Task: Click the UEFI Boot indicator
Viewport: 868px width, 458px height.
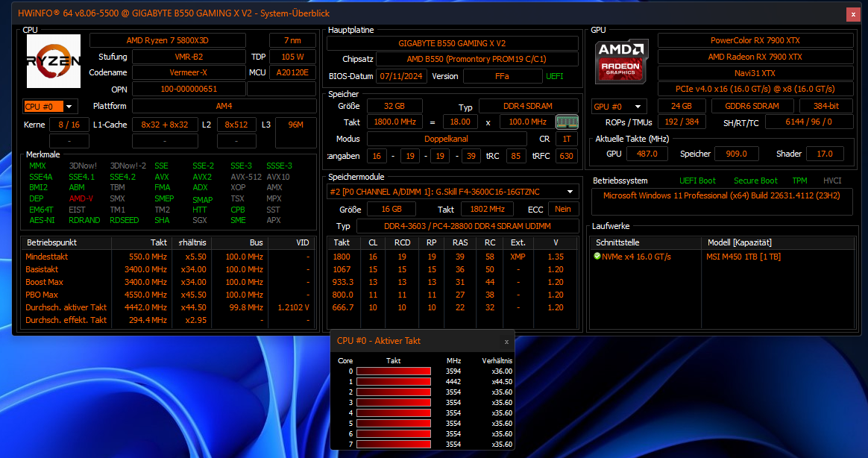Action: (x=697, y=181)
